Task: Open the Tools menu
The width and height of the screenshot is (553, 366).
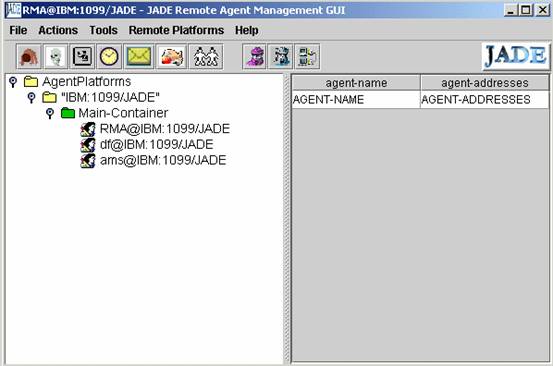Action: click(x=103, y=30)
